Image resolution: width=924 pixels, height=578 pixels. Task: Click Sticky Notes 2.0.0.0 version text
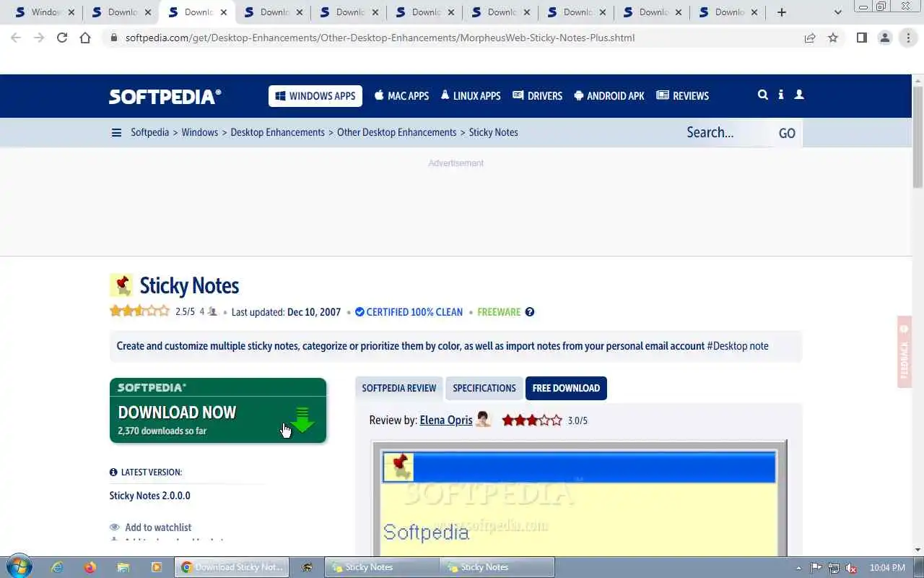pyautogui.click(x=150, y=496)
